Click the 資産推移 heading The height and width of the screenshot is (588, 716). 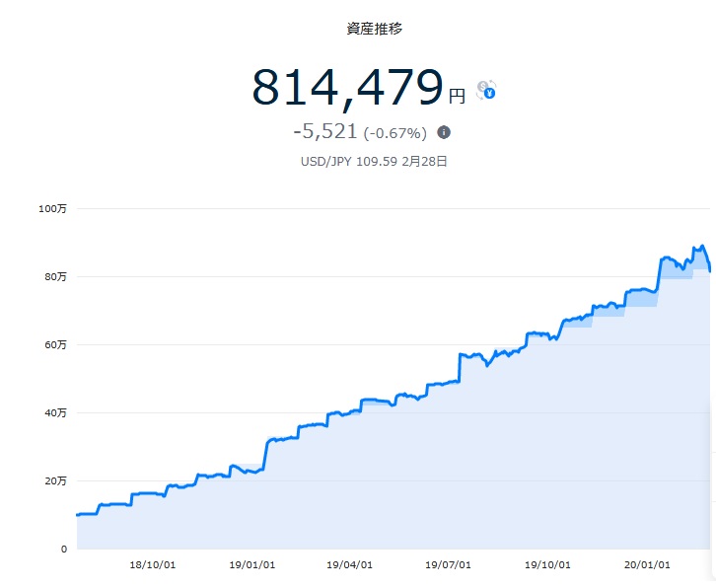374,29
